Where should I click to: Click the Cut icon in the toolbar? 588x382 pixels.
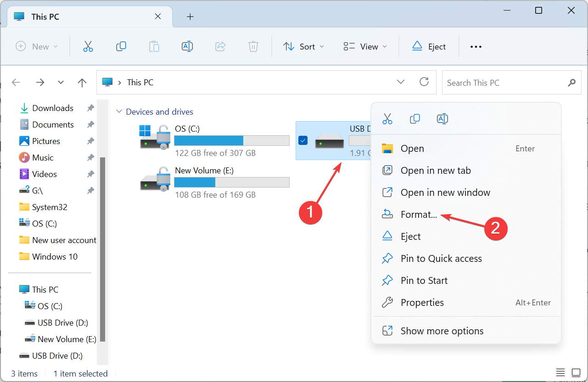pyautogui.click(x=88, y=46)
